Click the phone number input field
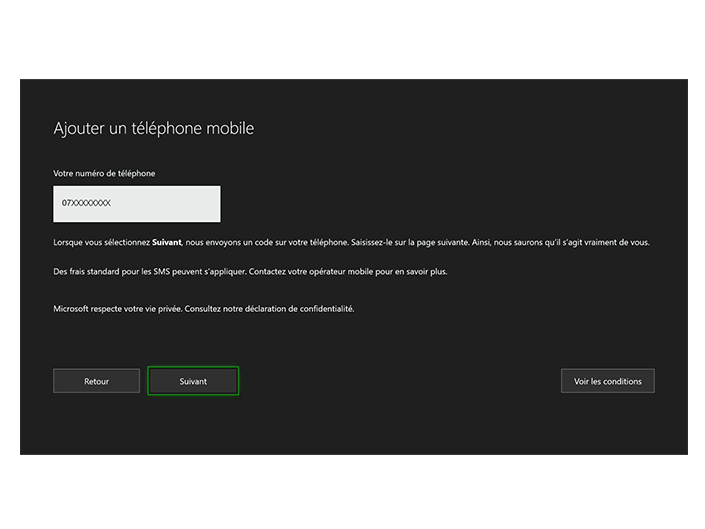 137,204
